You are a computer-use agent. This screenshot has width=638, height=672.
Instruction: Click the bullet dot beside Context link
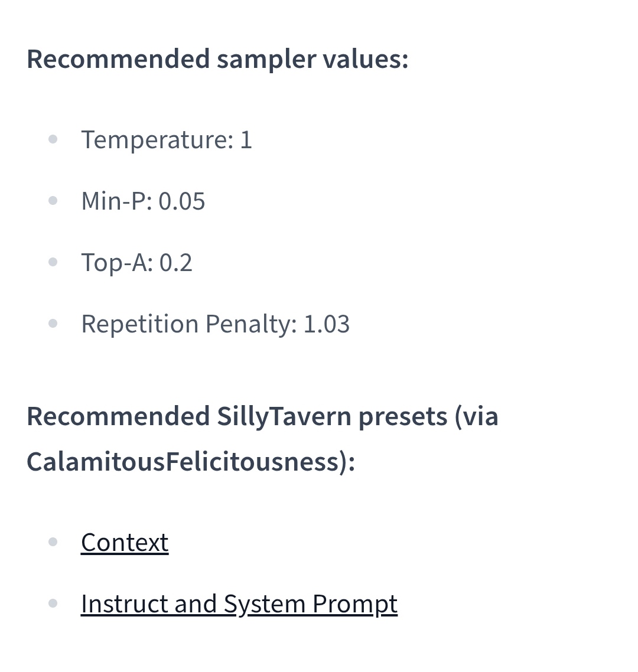coord(53,542)
